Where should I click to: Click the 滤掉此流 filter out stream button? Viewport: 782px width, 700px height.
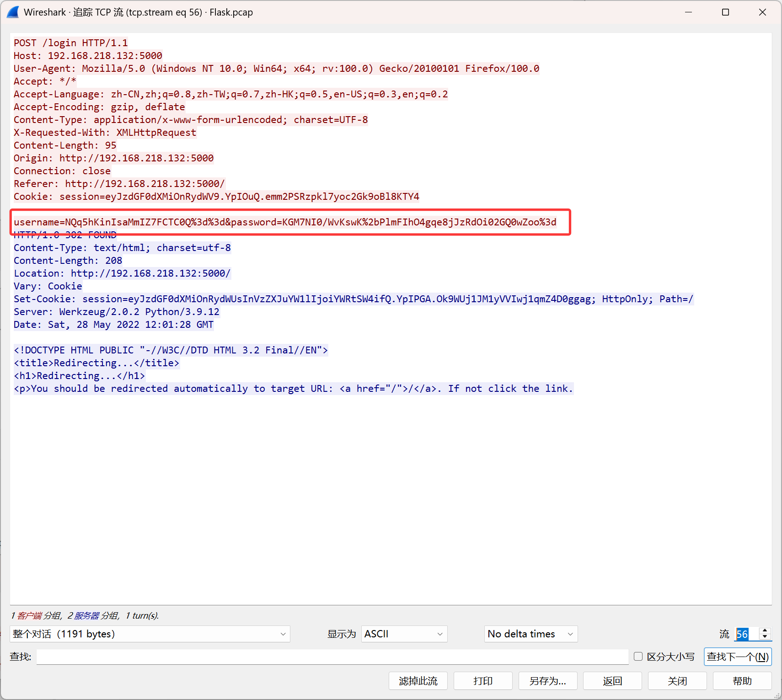coord(418,681)
